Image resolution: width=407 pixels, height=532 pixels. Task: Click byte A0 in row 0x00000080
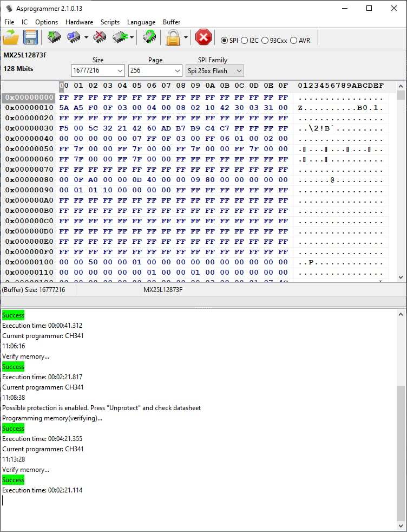pos(93,180)
